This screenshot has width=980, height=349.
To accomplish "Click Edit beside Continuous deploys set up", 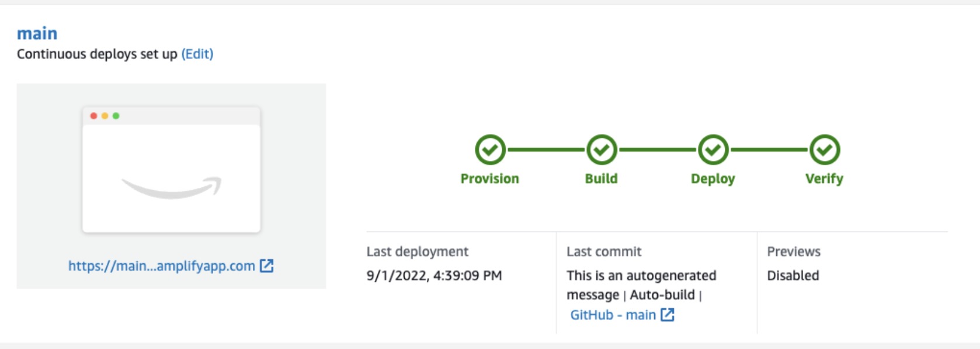I will 197,54.
